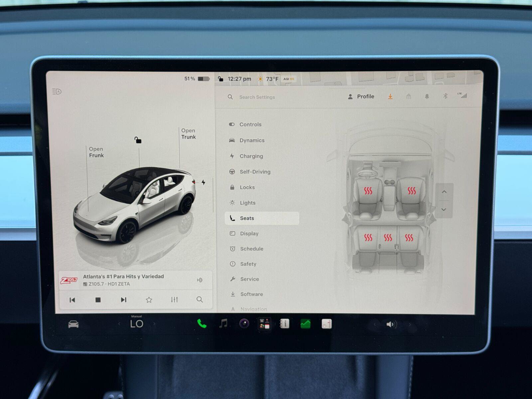This screenshot has width=532, height=399.
Task: Tap the HomeLink garage icon
Action: [409, 96]
